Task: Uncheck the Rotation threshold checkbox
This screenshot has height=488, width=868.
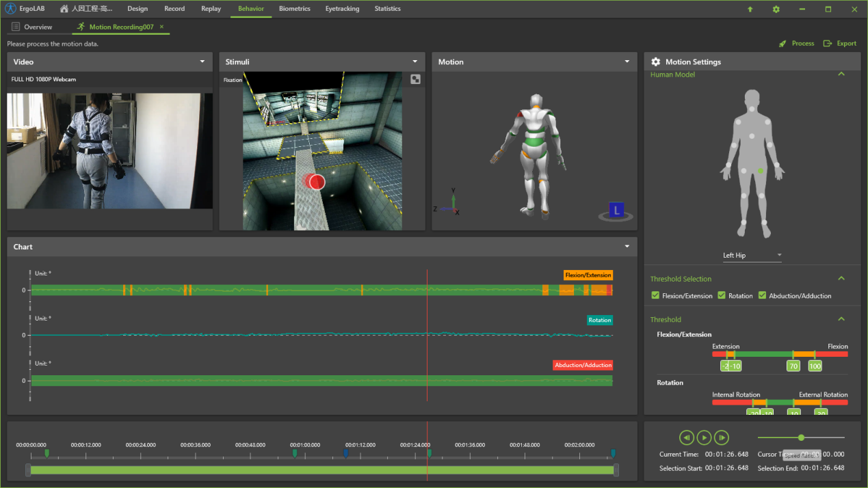Action: click(x=722, y=295)
